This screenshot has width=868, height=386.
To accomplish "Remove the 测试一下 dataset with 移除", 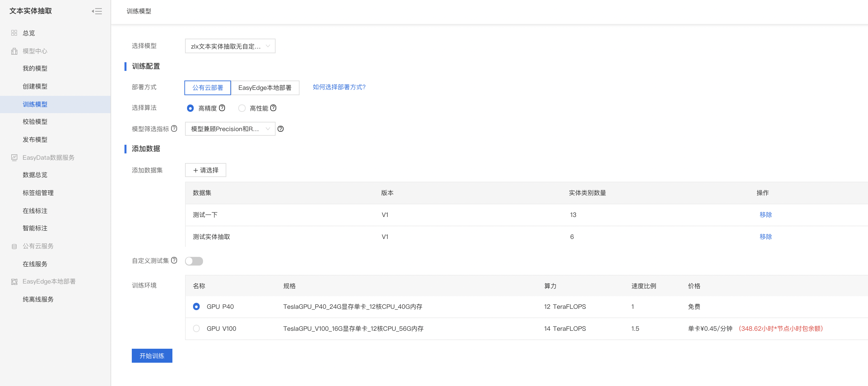I will point(765,215).
